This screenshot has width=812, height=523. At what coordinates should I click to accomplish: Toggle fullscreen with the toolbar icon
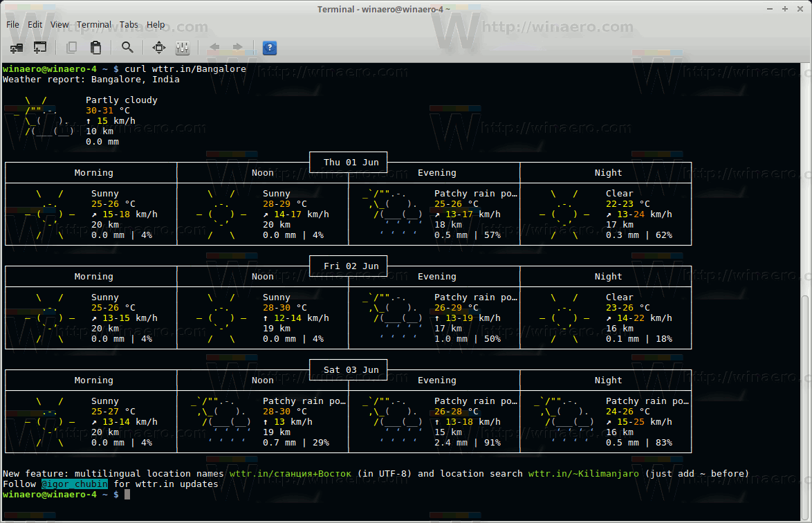pos(158,48)
